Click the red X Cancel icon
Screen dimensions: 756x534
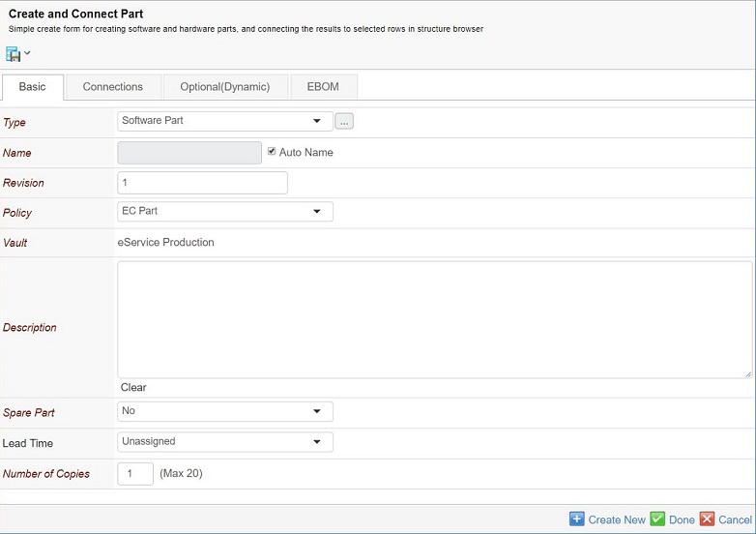707,519
